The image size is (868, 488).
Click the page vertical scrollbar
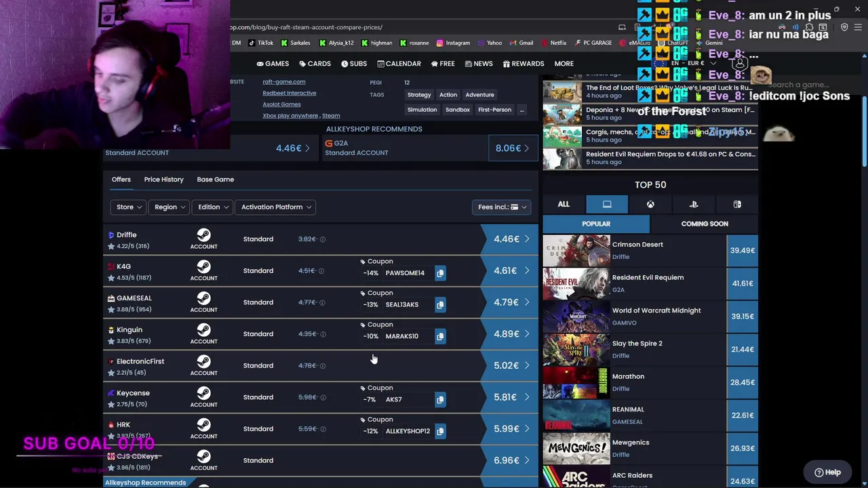[x=864, y=132]
